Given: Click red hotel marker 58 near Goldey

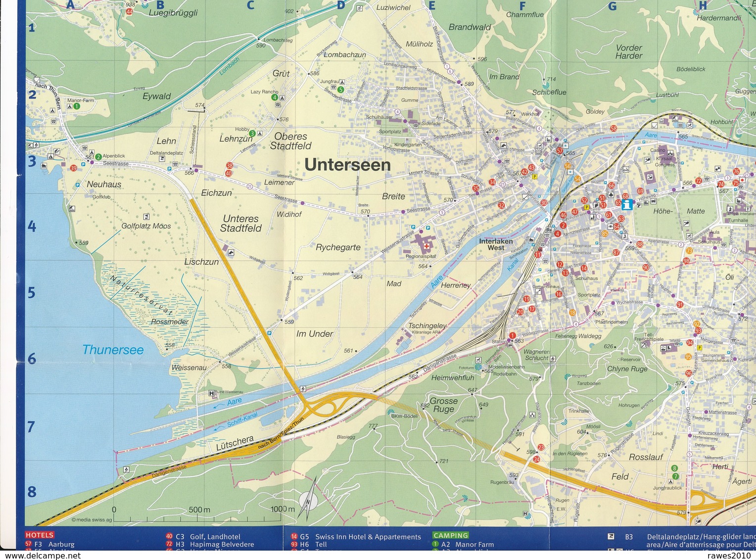Looking at the screenshot, I should coord(614,128).
